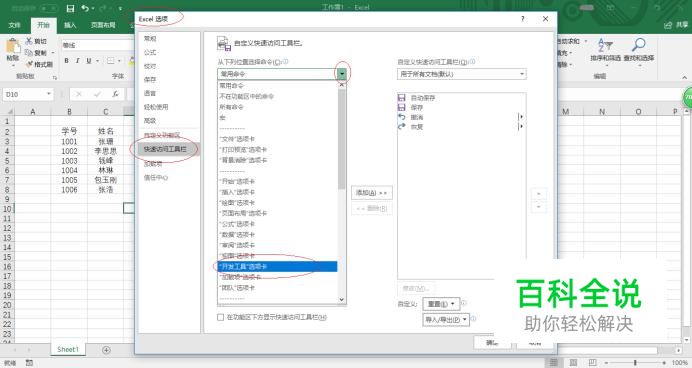Screen dimensions: 692x368
Task: Click the Share icon at top right of Excel
Action: tap(668, 25)
